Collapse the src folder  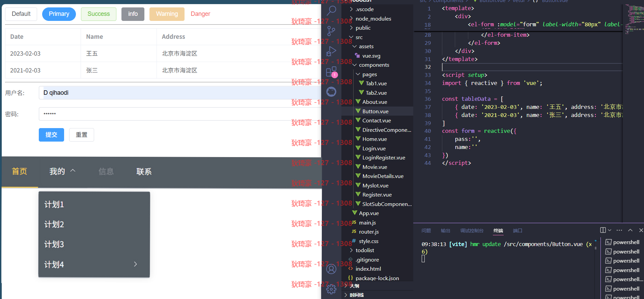tap(359, 37)
